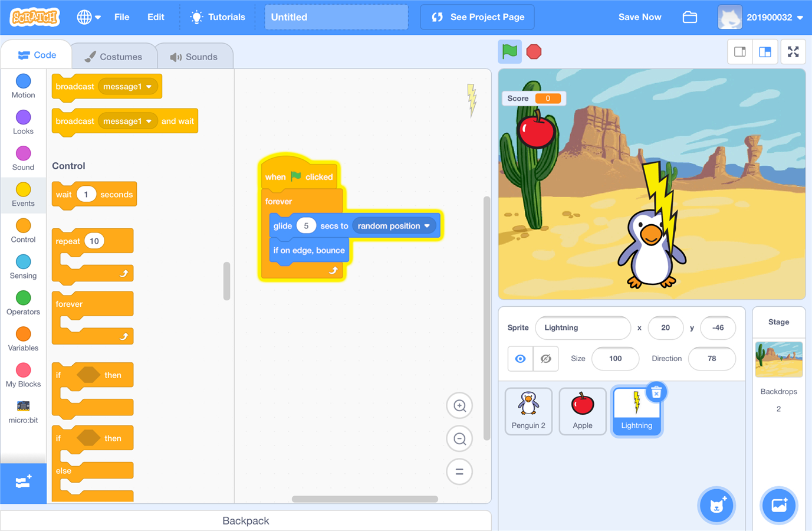Click the Choose a Sprite cat button
Screen dimensions: 812x531
(x=716, y=505)
